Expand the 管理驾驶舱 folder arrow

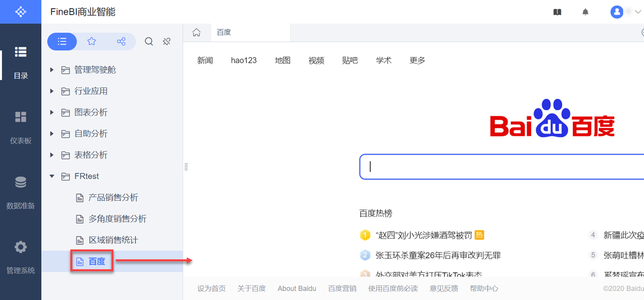[52, 70]
